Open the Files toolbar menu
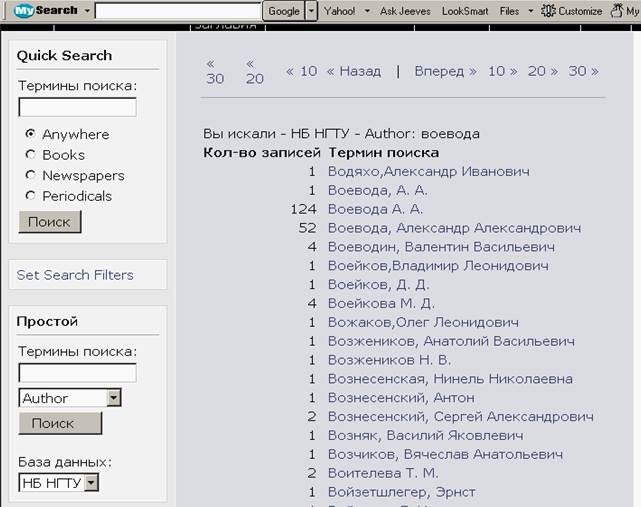This screenshot has width=641, height=507. [x=509, y=11]
